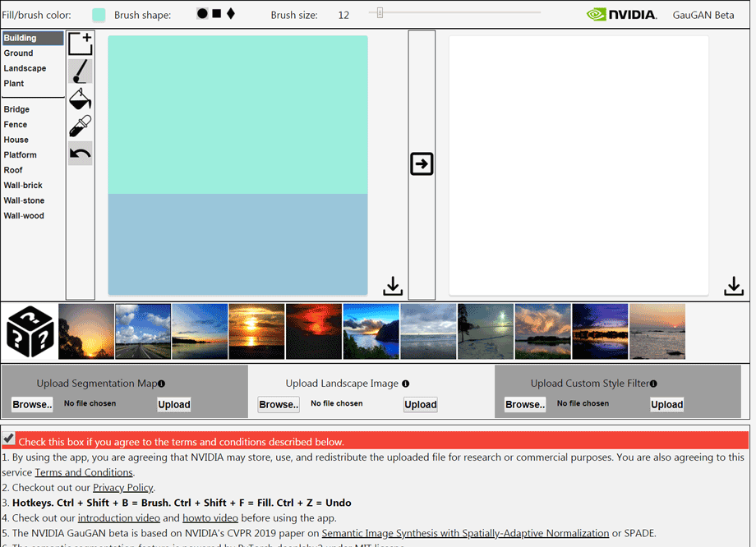Click the fill/brush color swatch
Screen dimensions: 756x547
point(99,15)
